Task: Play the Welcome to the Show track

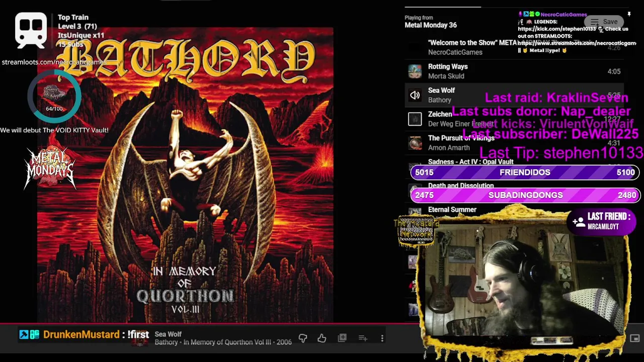Action: [514, 47]
